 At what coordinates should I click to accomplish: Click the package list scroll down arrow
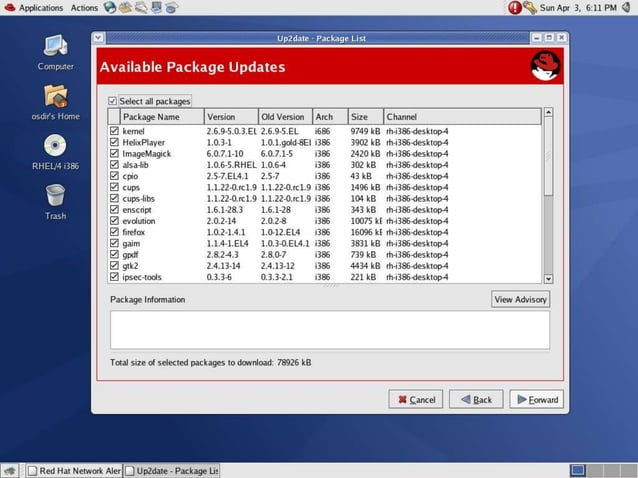[x=547, y=279]
